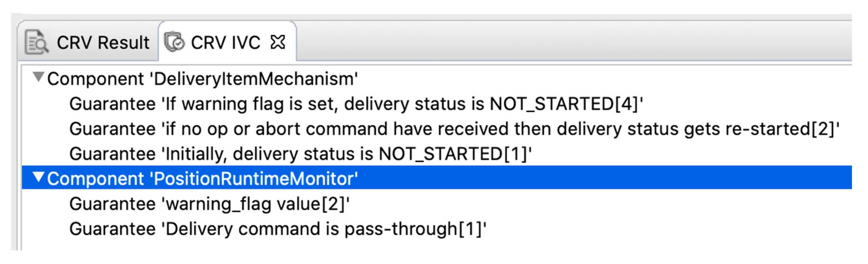Select the 'warning_flag value[2]' guarantee
The width and height of the screenshot is (868, 264).
click(209, 204)
